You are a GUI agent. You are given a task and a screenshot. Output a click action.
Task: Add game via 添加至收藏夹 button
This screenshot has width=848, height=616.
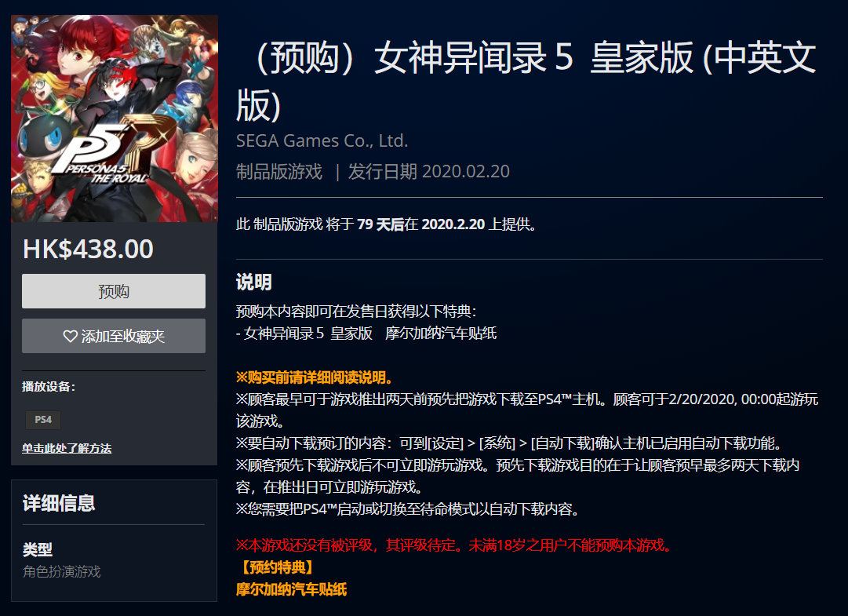point(114,336)
